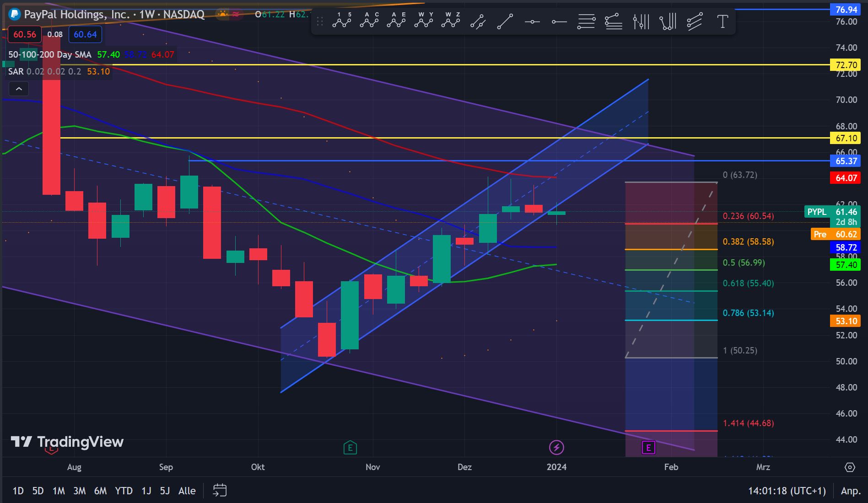Select the Trend-Based Fib Extension tool
Screen dimensions: 868x503
coord(614,21)
